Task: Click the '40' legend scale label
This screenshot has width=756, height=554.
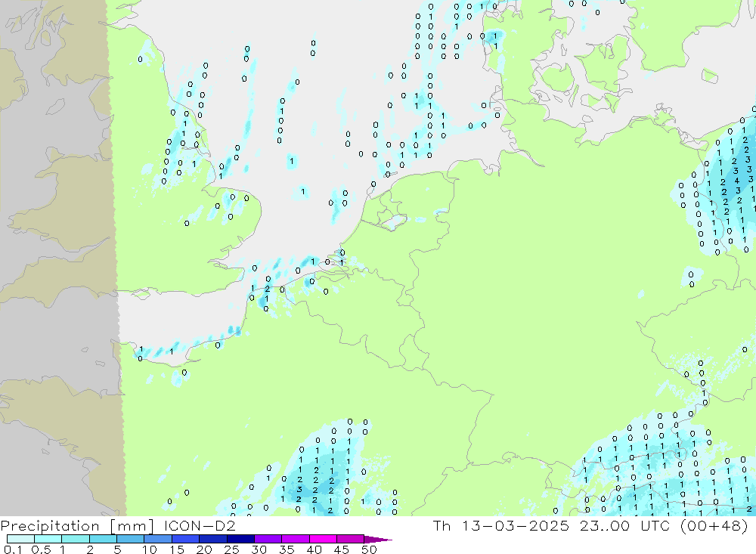Action: 314,549
